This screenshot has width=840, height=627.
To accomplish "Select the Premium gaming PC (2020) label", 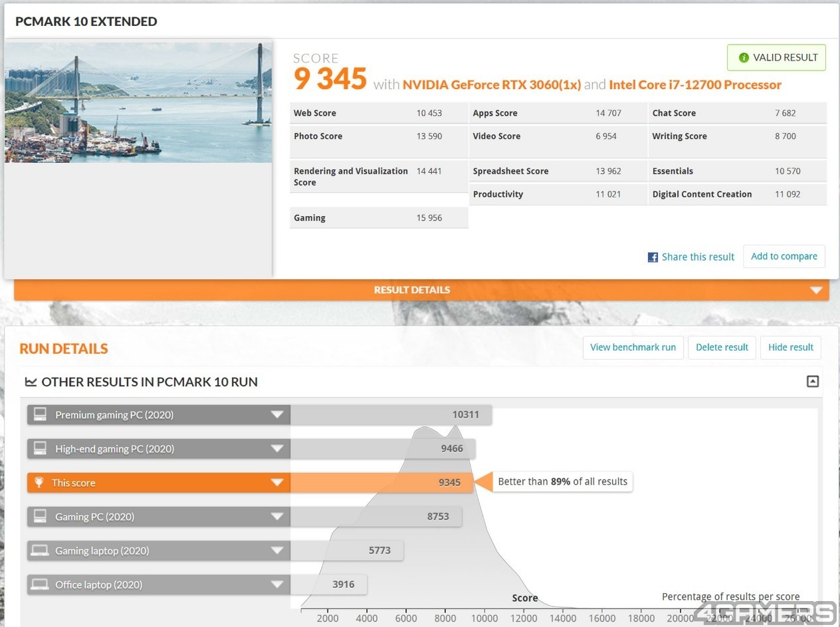I will [x=114, y=415].
